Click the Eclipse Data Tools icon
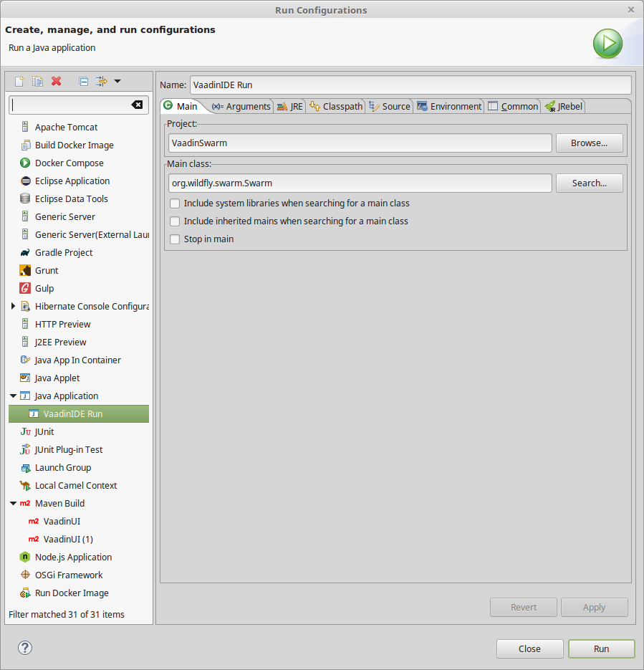Screen dimensions: 644x670 pyautogui.click(x=25, y=198)
